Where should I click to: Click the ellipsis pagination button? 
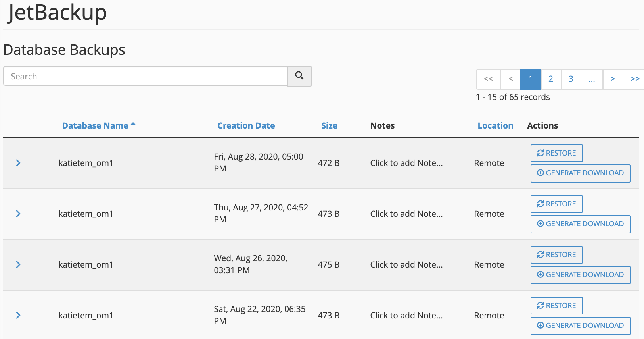592,79
